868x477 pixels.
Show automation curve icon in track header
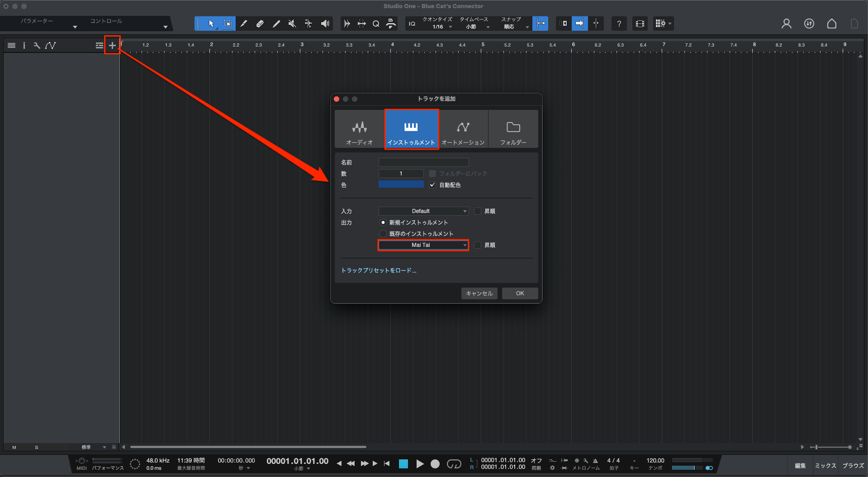pos(50,45)
